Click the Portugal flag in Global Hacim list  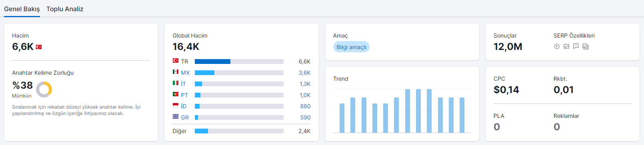pos(176,94)
